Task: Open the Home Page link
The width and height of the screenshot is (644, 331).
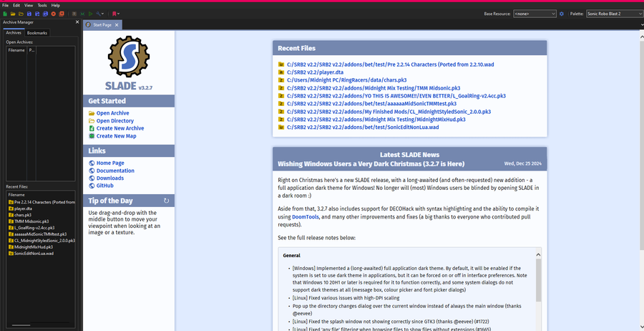Action: 110,163
